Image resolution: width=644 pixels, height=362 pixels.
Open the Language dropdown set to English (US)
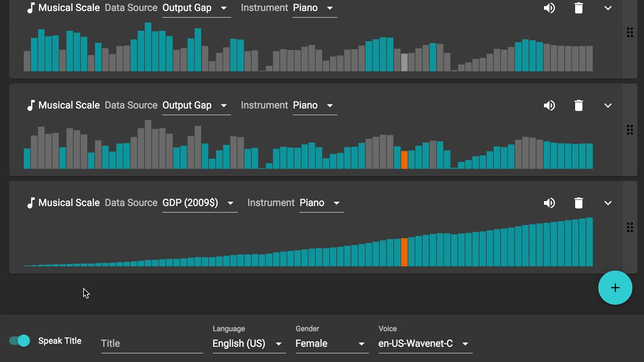tap(248, 344)
